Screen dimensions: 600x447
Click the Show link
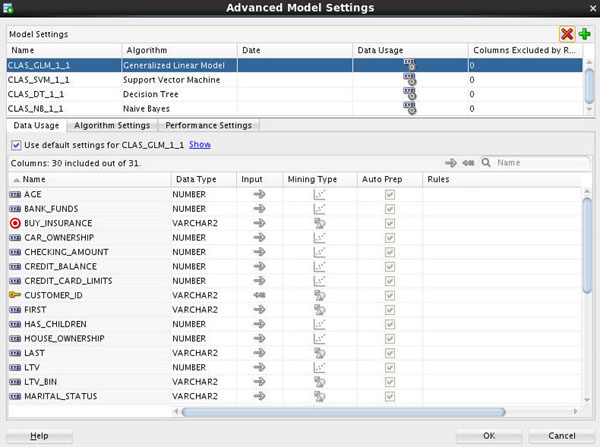tap(200, 145)
